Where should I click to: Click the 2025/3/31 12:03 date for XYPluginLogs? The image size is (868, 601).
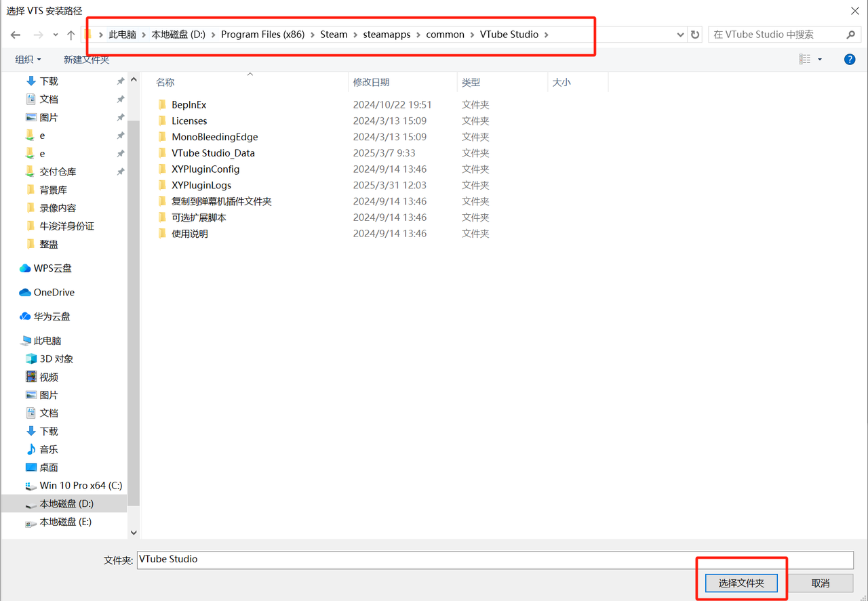click(390, 185)
